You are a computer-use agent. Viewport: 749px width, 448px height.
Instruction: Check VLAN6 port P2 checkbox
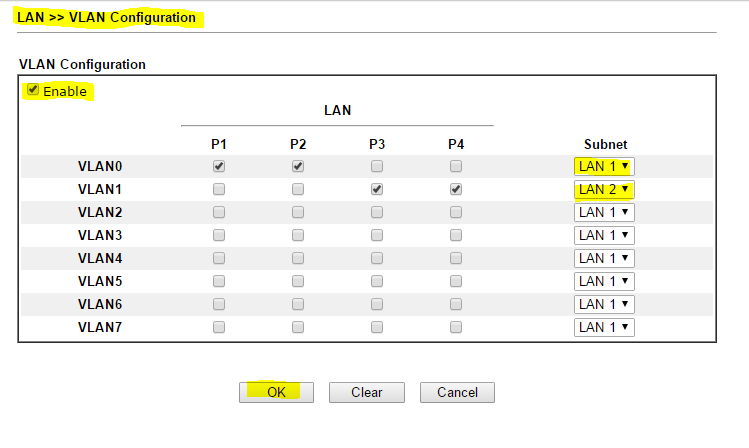click(x=298, y=304)
